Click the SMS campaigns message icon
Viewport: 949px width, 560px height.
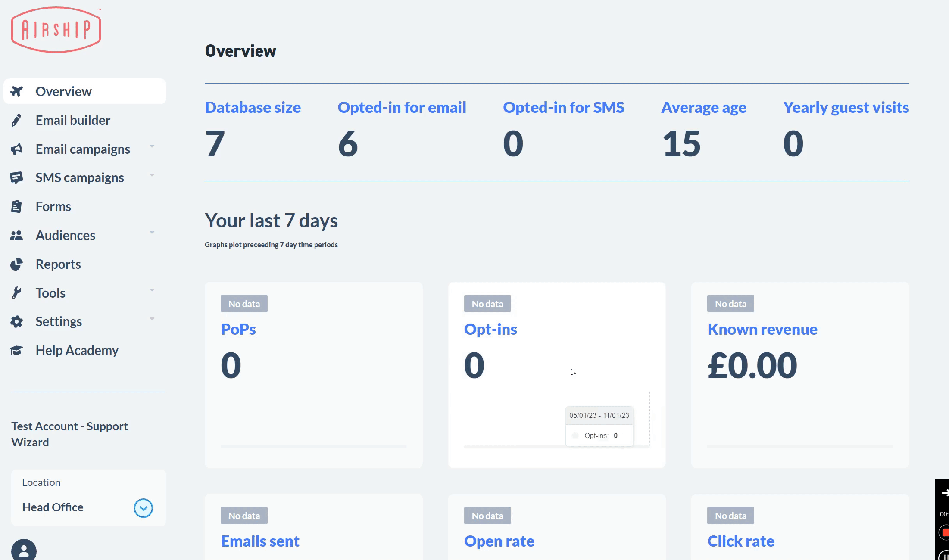coord(16,177)
